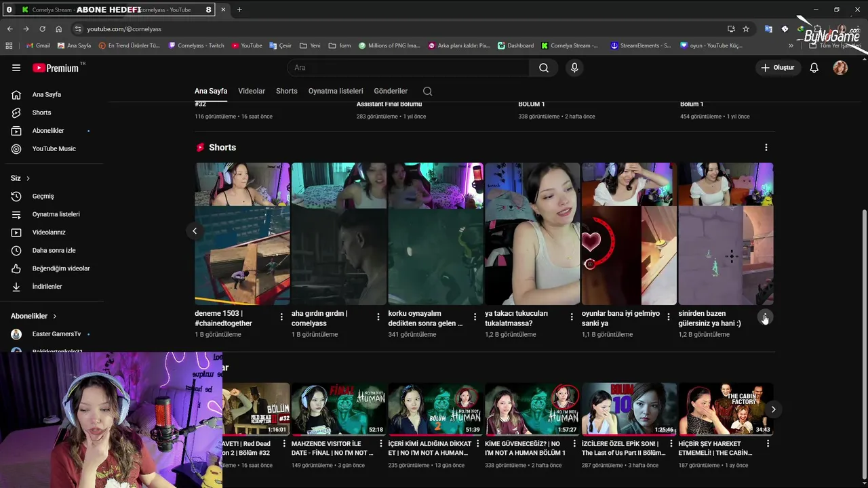Advance videos shelf with right arrow
The image size is (868, 488).
point(773,409)
